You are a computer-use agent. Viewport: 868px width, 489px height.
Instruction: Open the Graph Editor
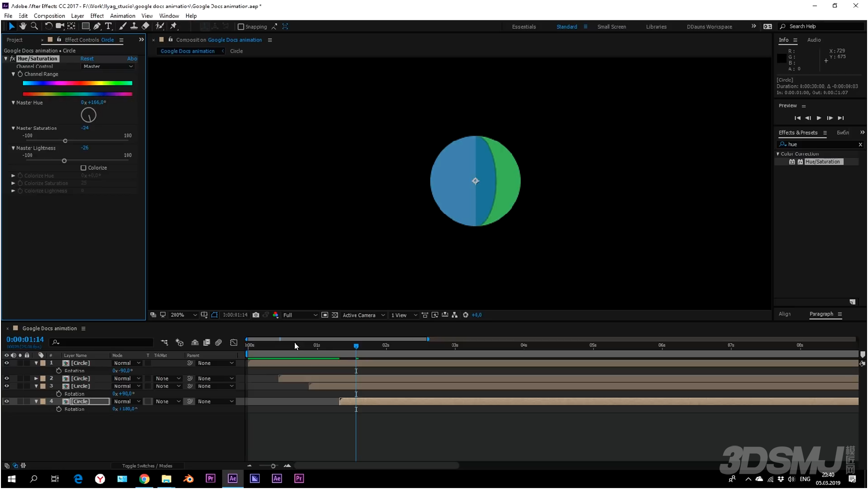coord(234,343)
